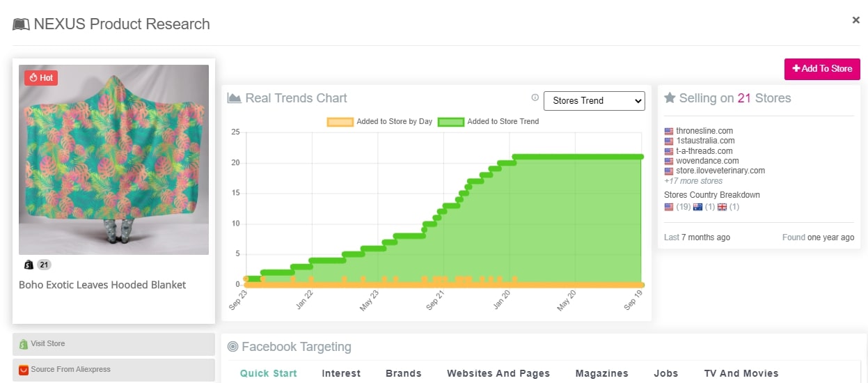Click the star icon beside Selling on Stores

click(670, 98)
